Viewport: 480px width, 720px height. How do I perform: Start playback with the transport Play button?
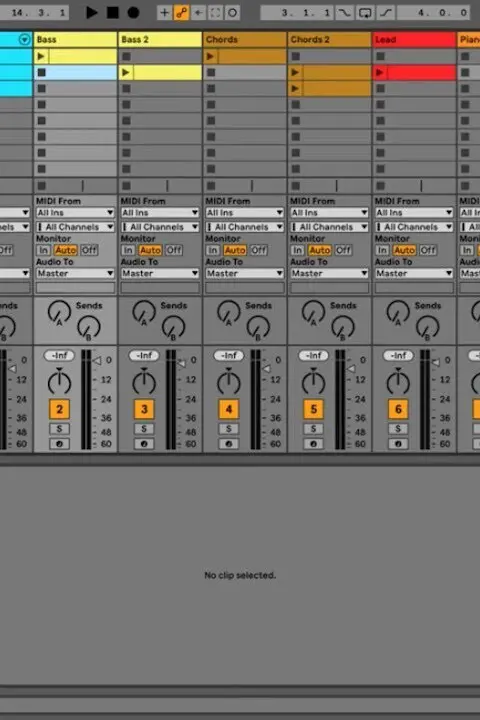[x=91, y=12]
